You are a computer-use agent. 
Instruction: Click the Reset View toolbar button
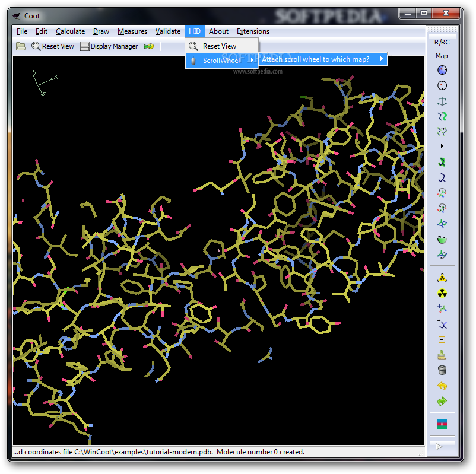pyautogui.click(x=53, y=46)
